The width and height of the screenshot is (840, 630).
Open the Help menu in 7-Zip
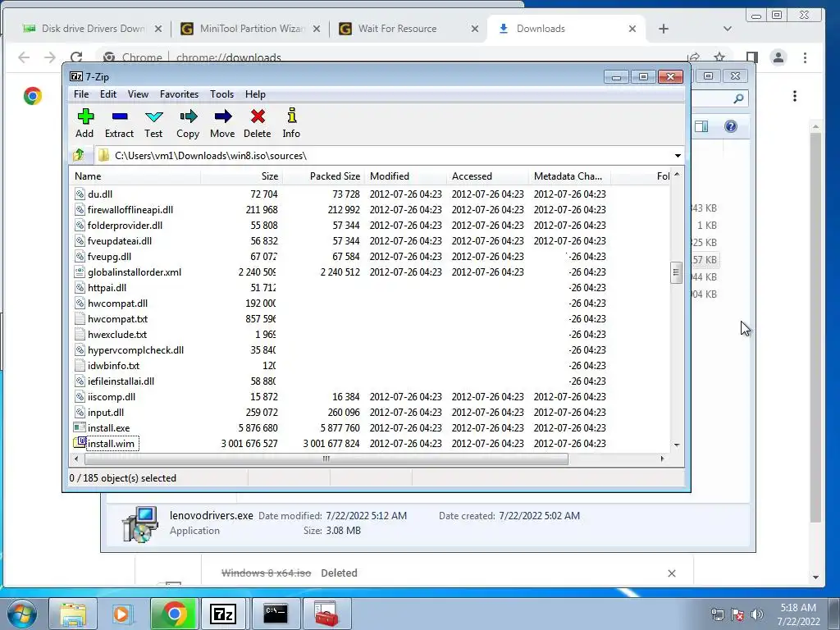(x=256, y=94)
